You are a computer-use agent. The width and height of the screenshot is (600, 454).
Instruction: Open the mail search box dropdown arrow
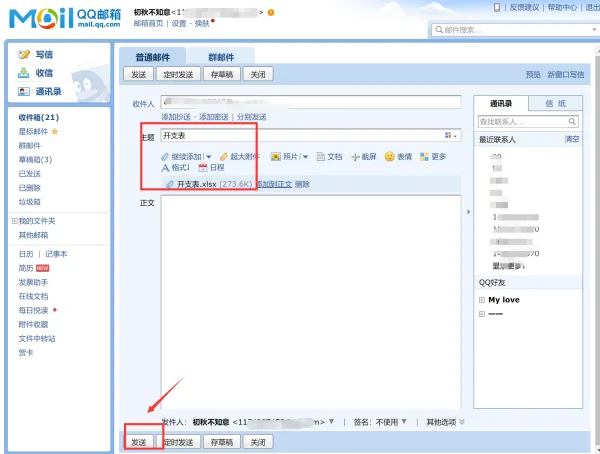[x=594, y=29]
